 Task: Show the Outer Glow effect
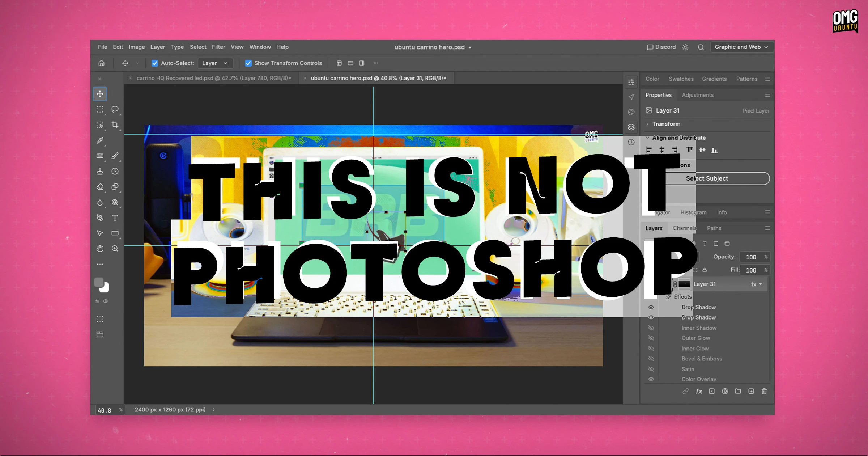coord(651,338)
